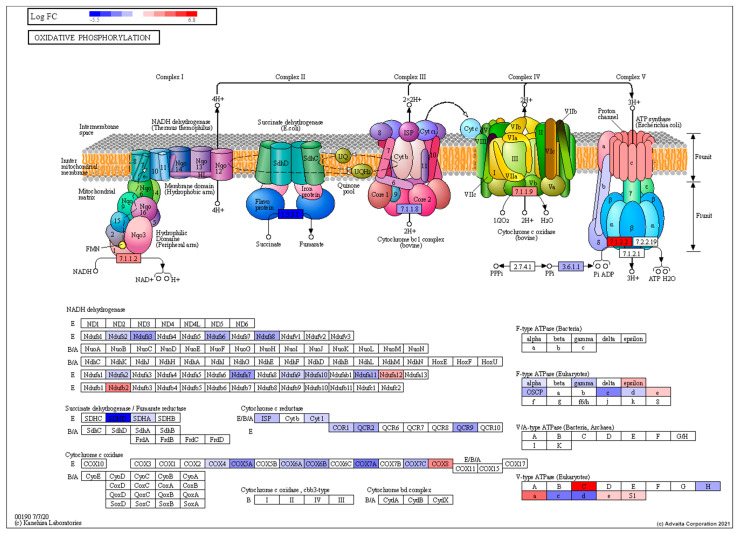The width and height of the screenshot is (738, 534).
Task: Click the Ndufs6 gene box
Action: pos(217,336)
